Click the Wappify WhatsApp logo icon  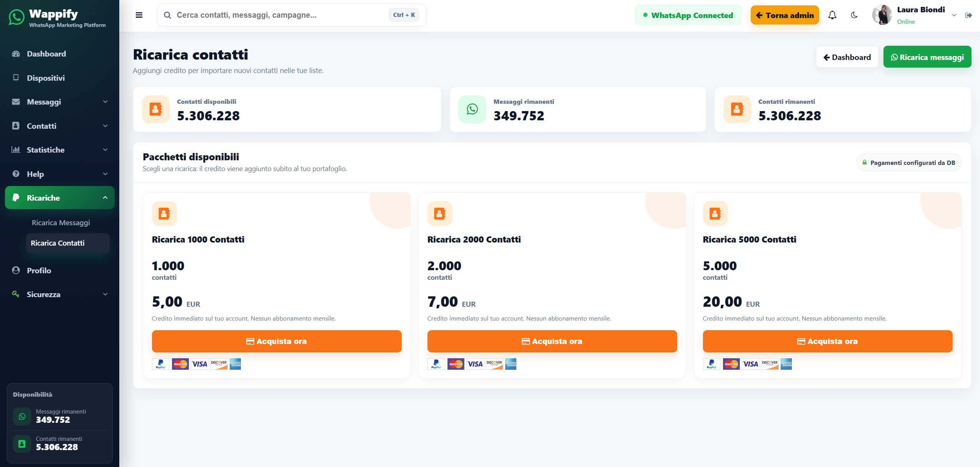click(x=17, y=17)
